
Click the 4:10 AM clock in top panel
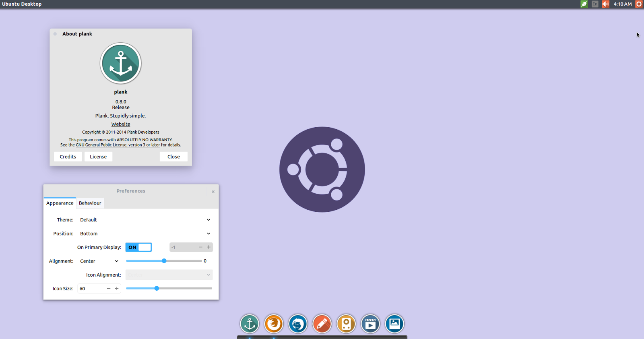[623, 4]
